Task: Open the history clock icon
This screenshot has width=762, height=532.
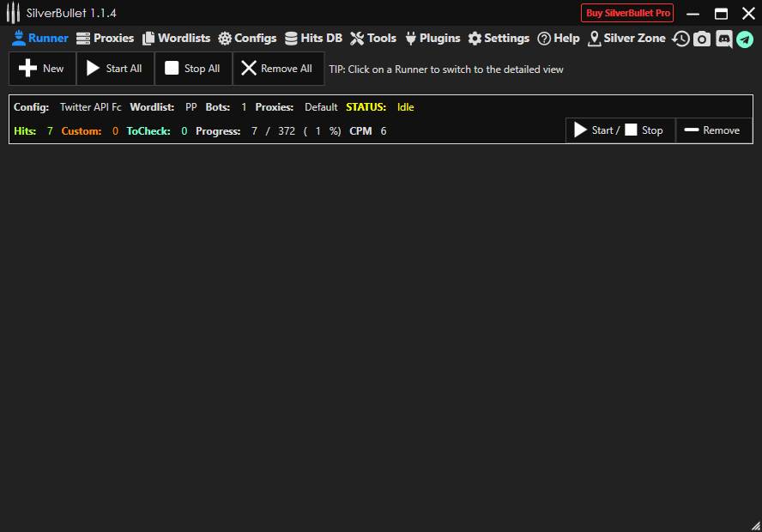Action: tap(680, 39)
